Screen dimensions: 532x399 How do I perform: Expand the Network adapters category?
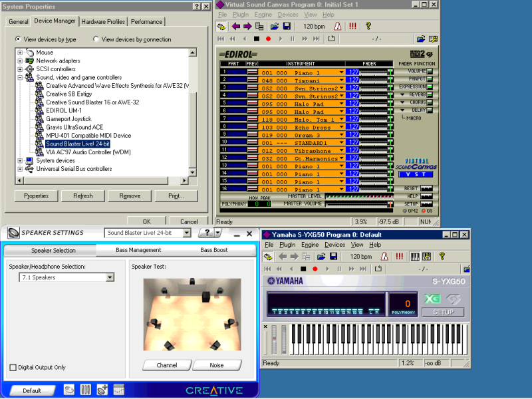[20, 61]
